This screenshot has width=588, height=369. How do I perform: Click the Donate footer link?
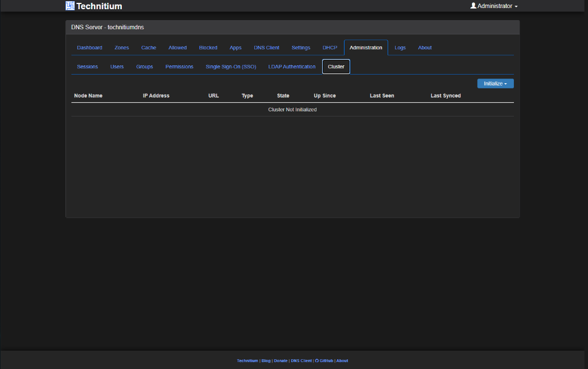[280, 361]
